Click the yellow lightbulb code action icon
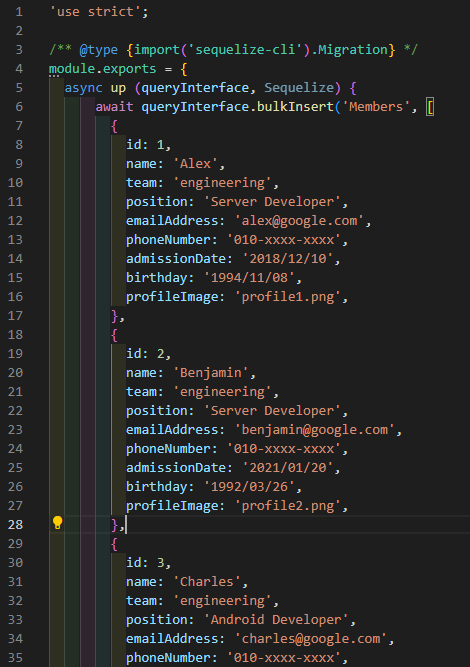 tap(57, 523)
